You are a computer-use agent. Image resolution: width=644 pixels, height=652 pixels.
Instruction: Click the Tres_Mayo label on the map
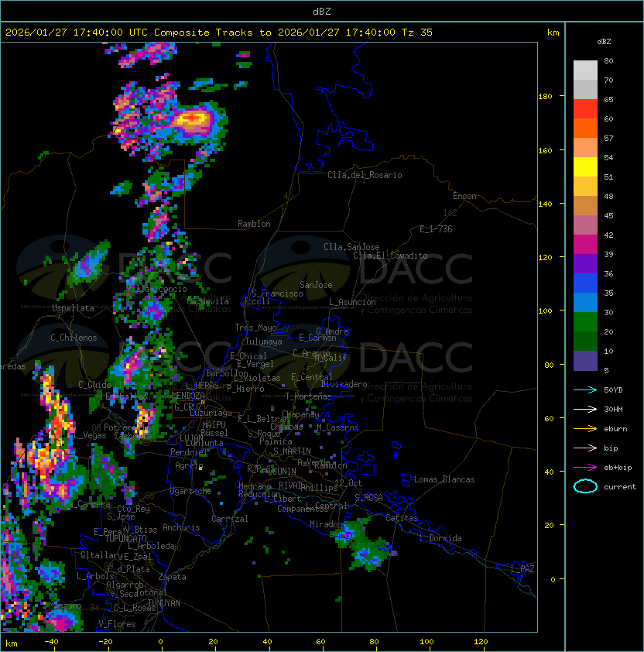pos(255,328)
